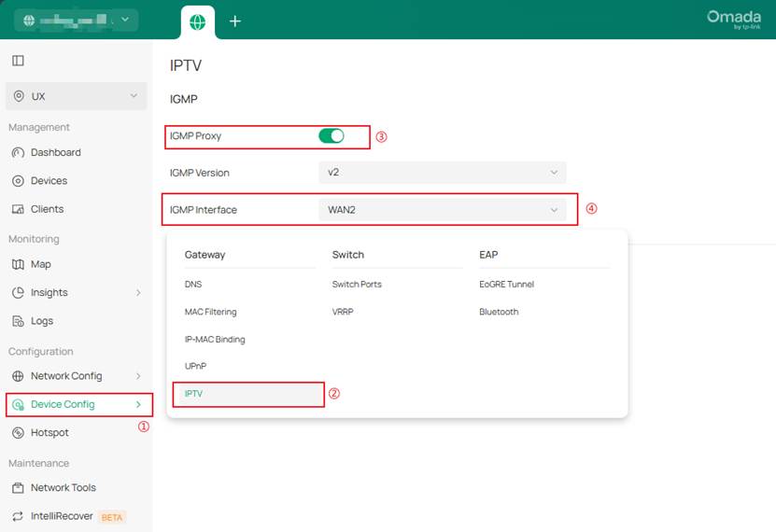
Task: Add a new tab with plus icon
Action: pos(235,21)
